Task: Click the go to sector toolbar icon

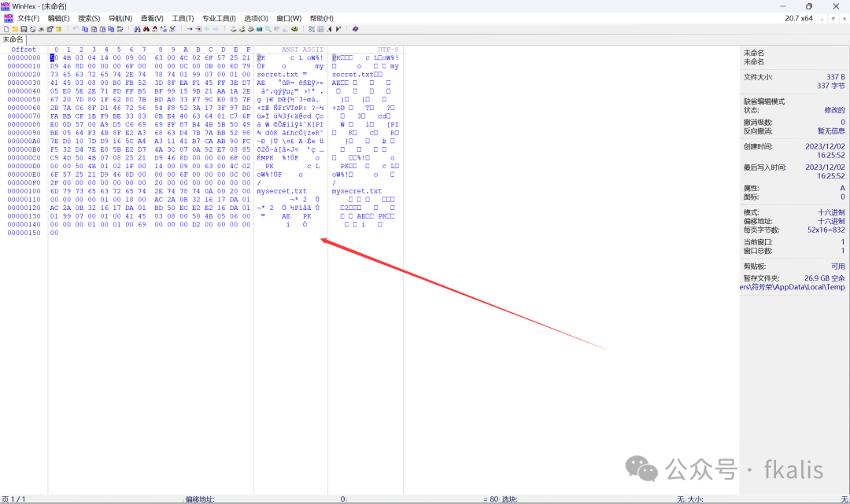Action: (198, 29)
